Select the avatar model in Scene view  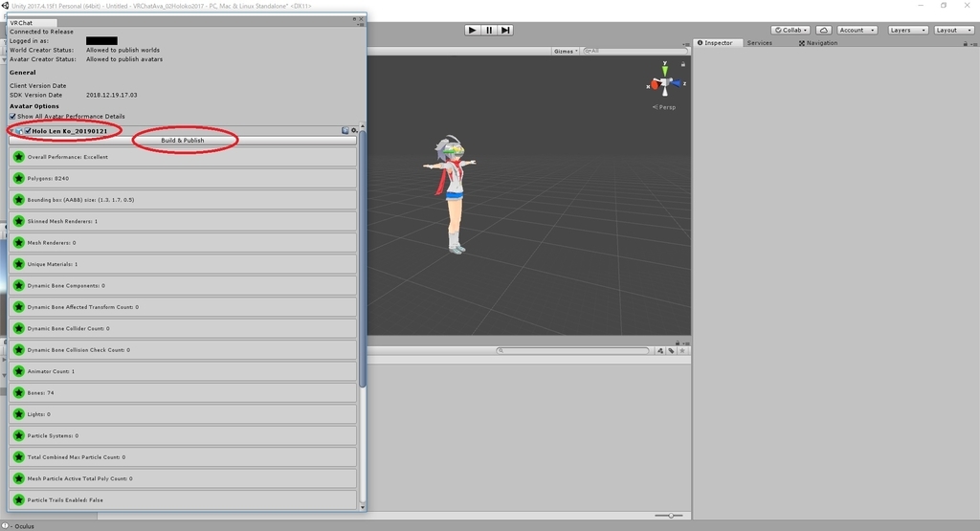454,193
